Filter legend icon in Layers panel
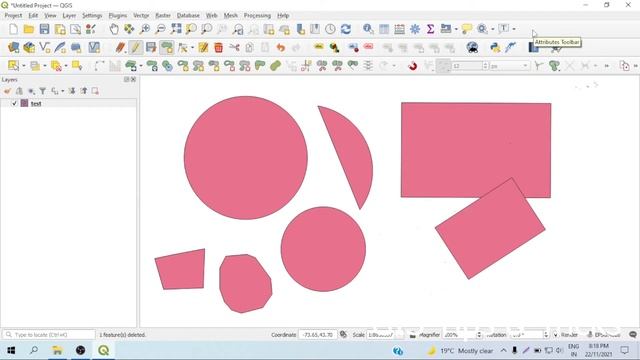The width and height of the screenshot is (640, 360). (x=42, y=91)
